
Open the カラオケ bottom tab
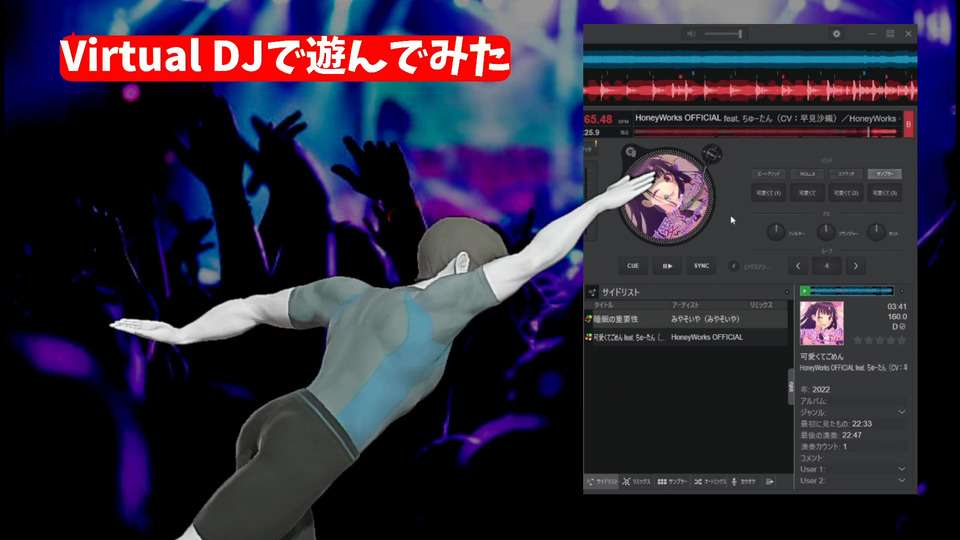point(744,482)
